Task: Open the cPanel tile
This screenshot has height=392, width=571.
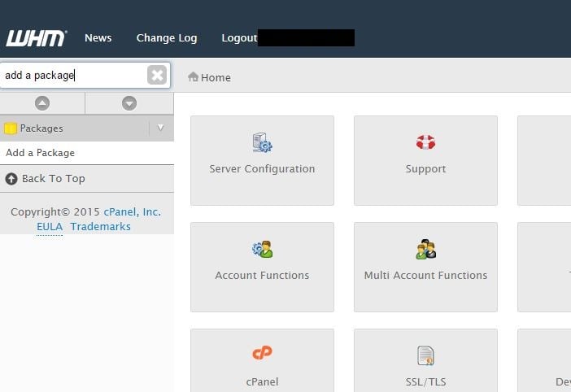Action: click(262, 361)
